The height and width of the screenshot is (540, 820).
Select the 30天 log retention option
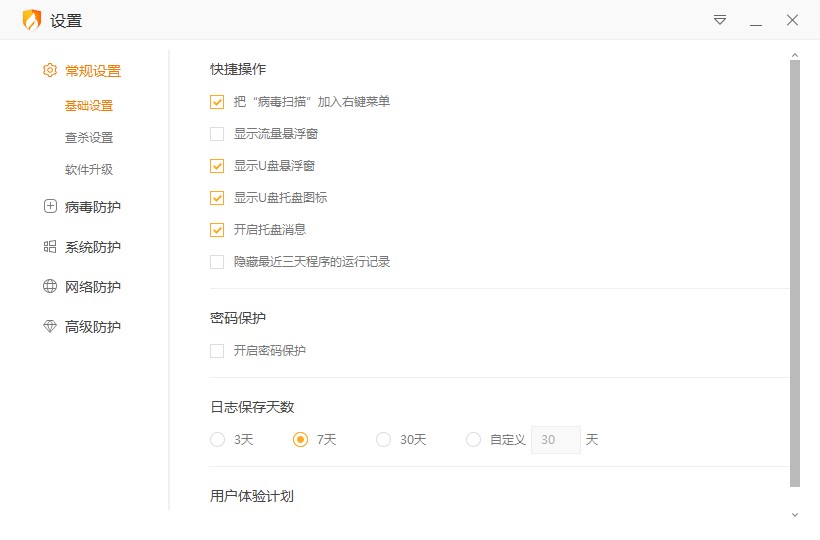[383, 440]
